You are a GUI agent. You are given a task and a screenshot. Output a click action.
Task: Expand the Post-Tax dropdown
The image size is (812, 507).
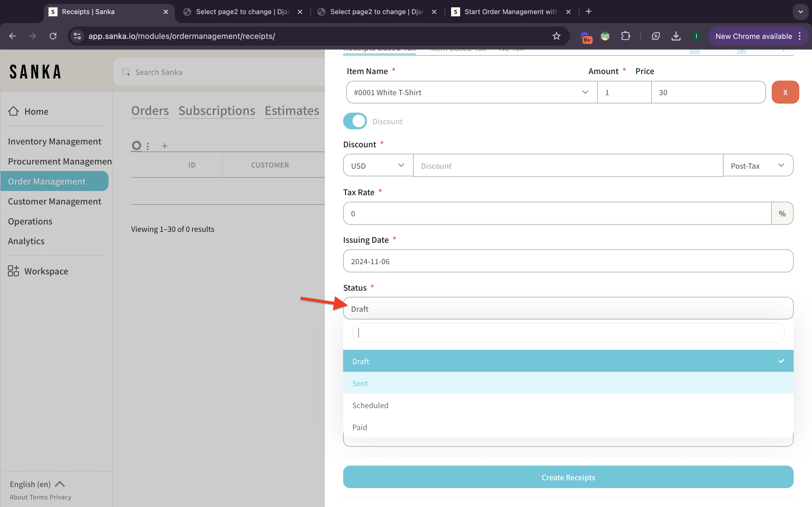coord(758,165)
